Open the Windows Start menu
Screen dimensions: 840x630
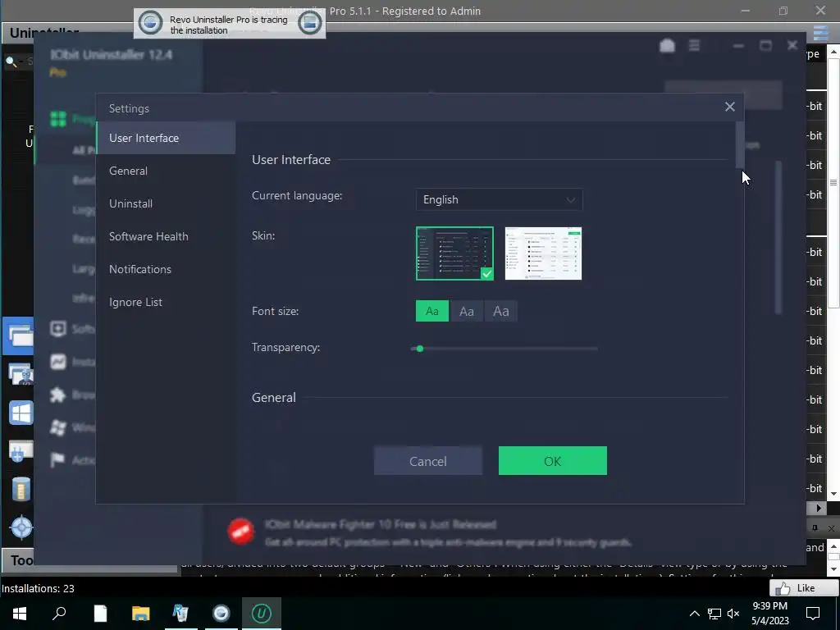point(20,614)
